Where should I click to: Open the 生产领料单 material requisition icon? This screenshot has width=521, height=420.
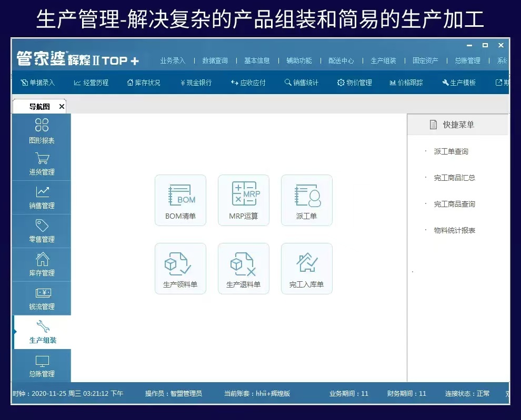181,269
